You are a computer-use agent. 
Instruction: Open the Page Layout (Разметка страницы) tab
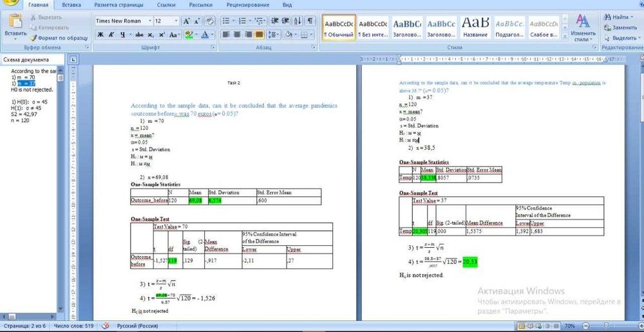(x=118, y=5)
